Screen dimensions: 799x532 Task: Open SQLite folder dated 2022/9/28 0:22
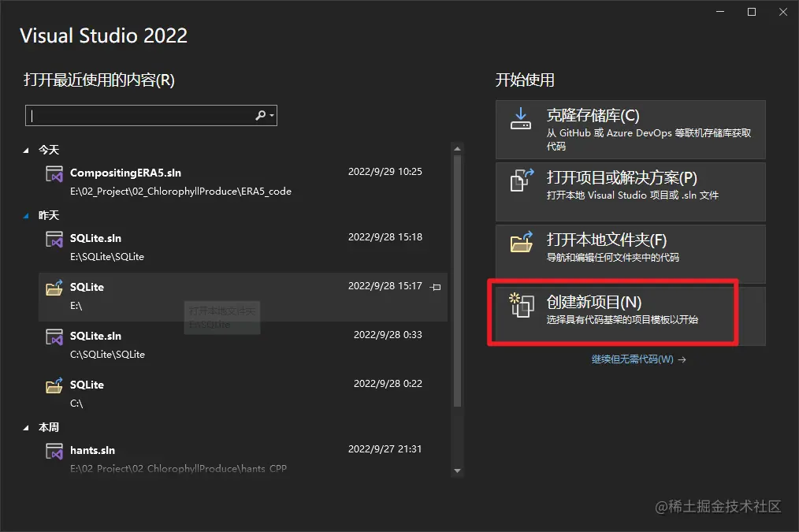tap(243, 394)
